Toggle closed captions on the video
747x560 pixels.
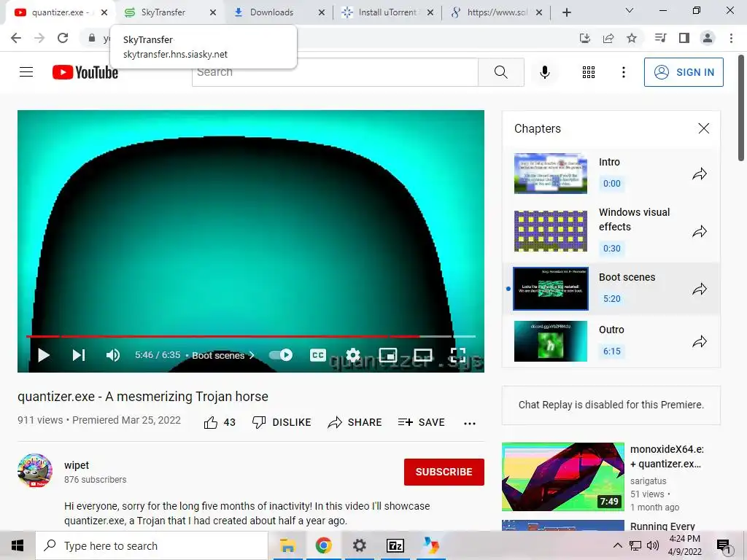tap(318, 355)
